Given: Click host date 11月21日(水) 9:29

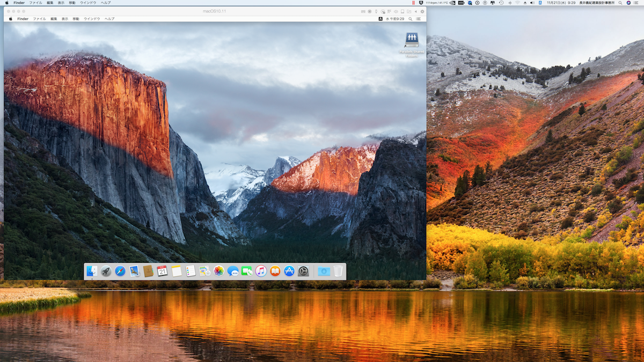Looking at the screenshot, I should click(x=561, y=3).
